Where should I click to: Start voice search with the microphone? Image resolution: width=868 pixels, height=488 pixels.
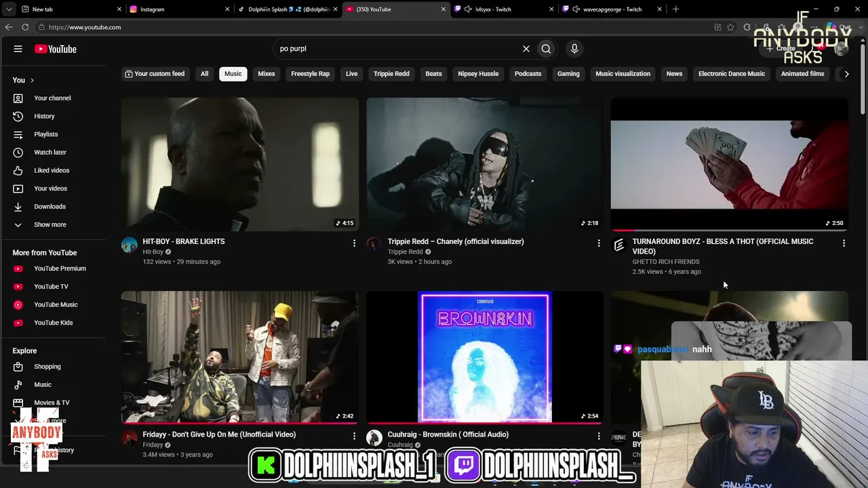(574, 49)
